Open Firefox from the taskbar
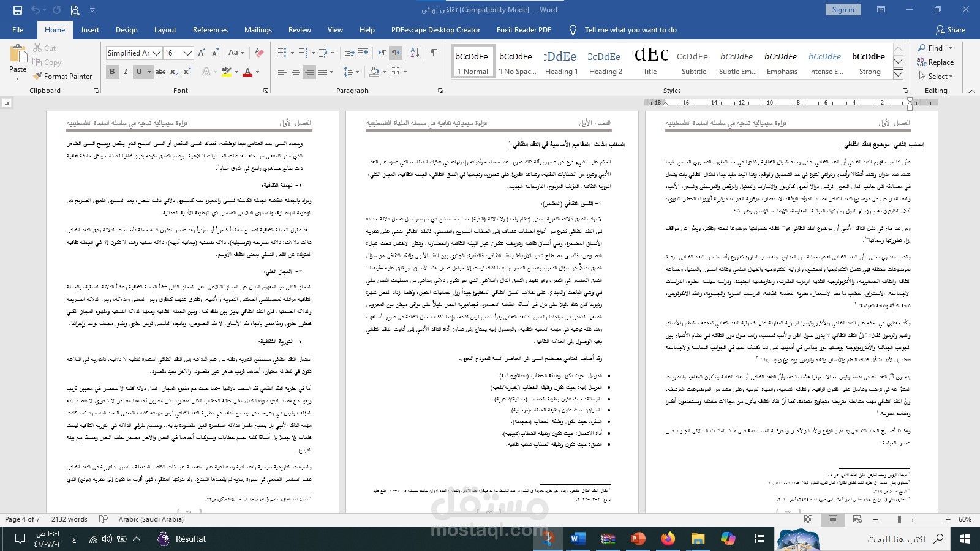The height and width of the screenshot is (551, 980). click(x=668, y=539)
